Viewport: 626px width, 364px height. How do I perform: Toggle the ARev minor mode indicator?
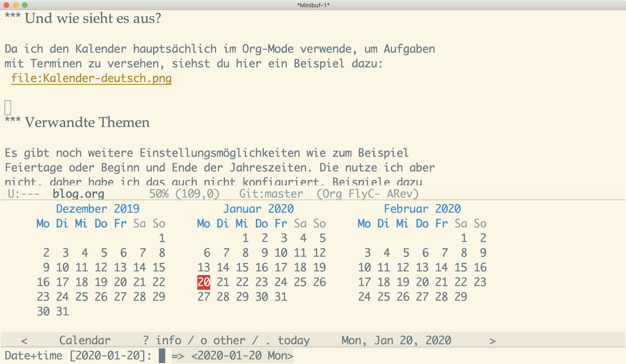coord(400,194)
